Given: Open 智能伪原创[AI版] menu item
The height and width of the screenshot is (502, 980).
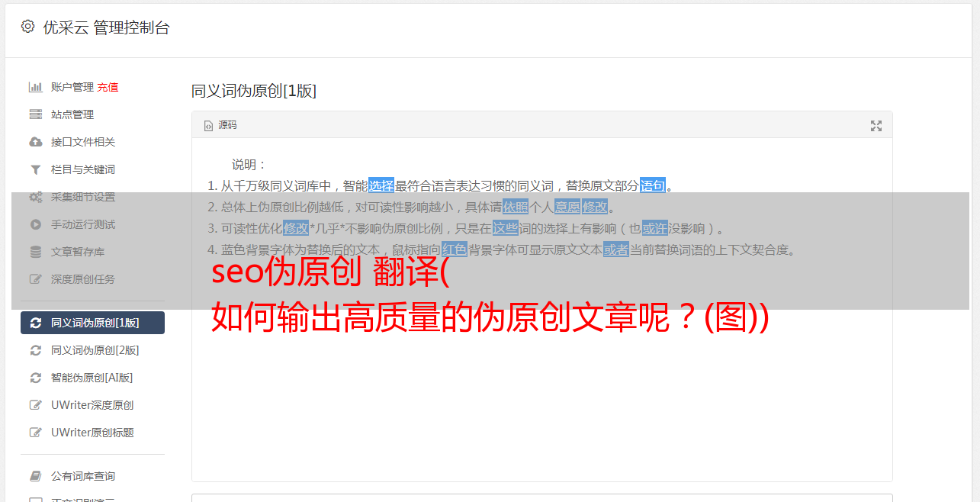Looking at the screenshot, I should point(92,378).
